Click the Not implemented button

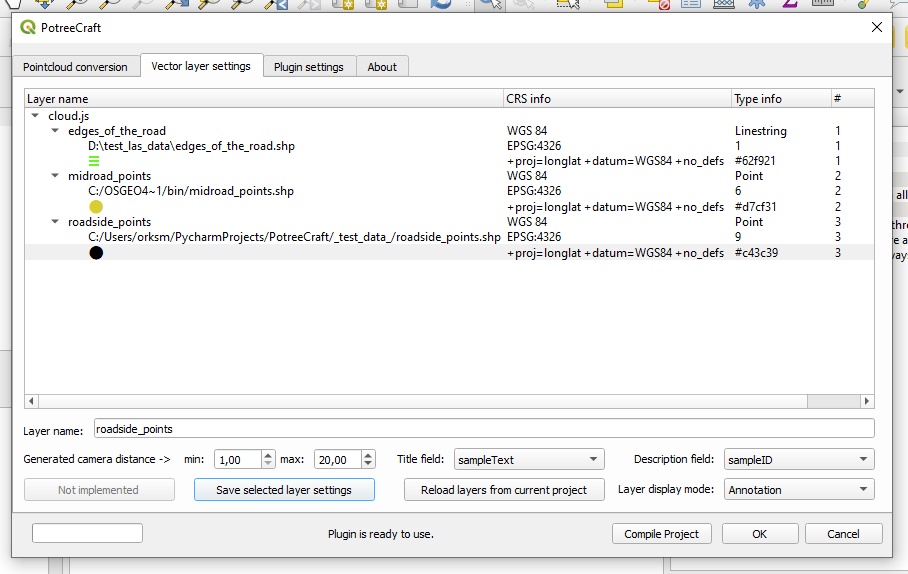(x=99, y=489)
